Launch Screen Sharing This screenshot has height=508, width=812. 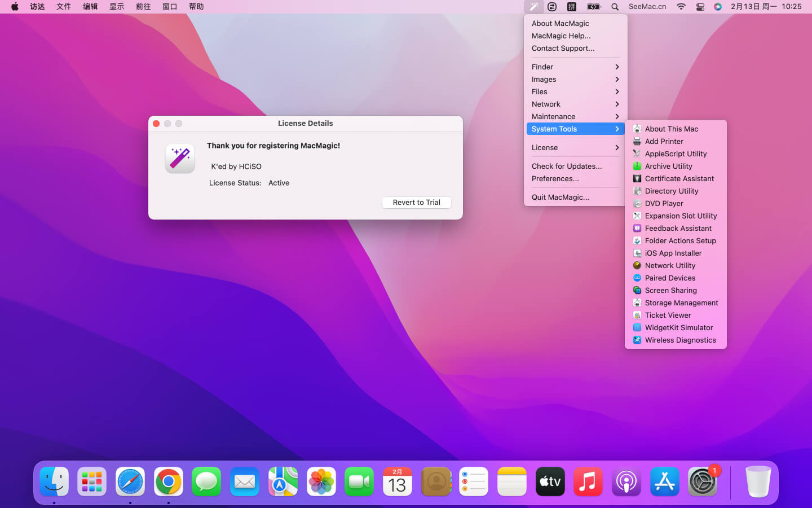(676, 290)
